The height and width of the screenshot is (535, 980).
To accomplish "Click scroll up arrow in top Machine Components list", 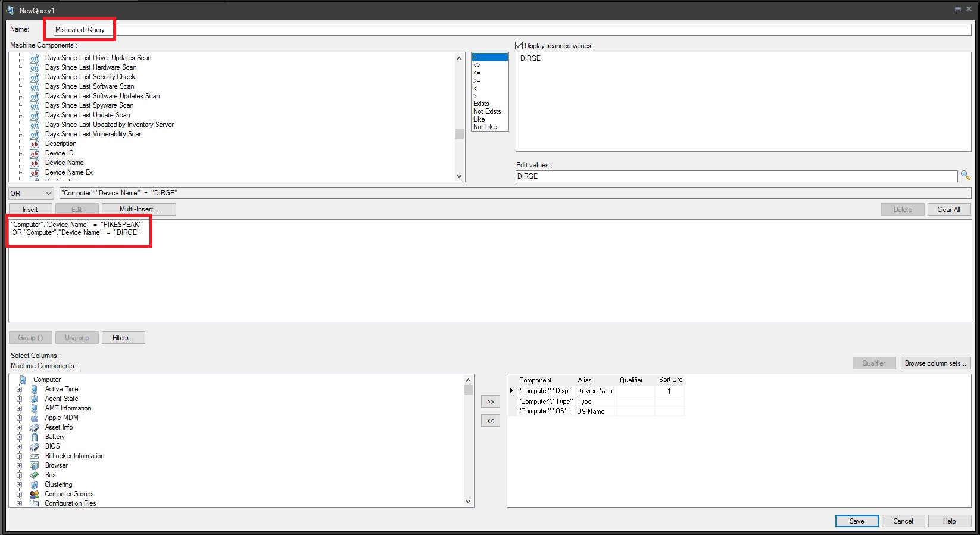I will click(459, 58).
